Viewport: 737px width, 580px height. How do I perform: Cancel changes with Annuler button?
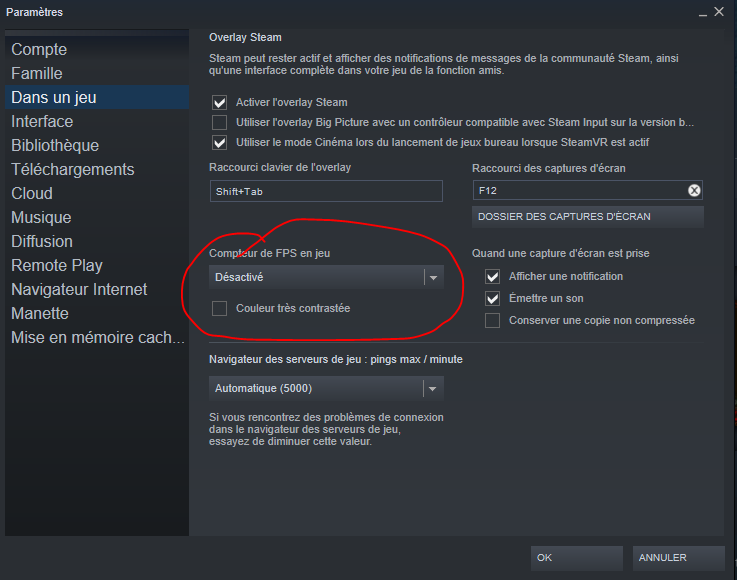(678, 558)
